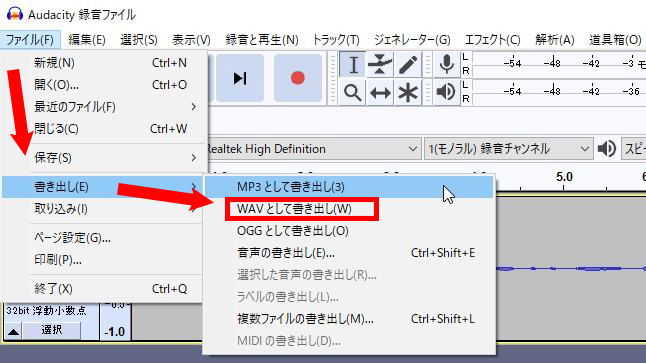Choose 複数ファイルの書き出し(M)...
Viewport: 646px width, 363px height.
point(349,319)
